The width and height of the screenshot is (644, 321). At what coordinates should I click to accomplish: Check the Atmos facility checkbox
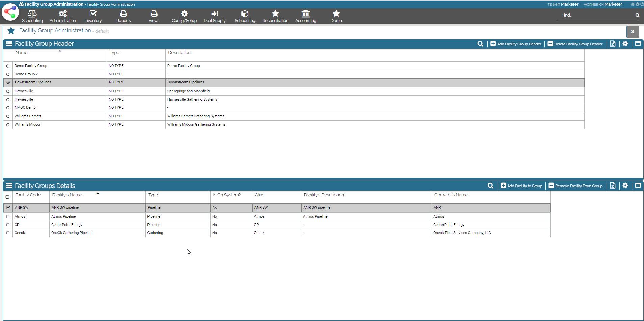click(8, 217)
